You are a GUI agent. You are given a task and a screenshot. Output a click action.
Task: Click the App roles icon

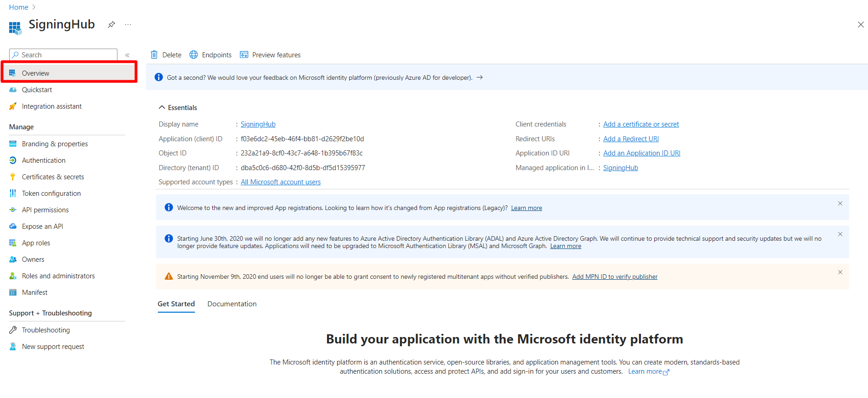click(13, 243)
